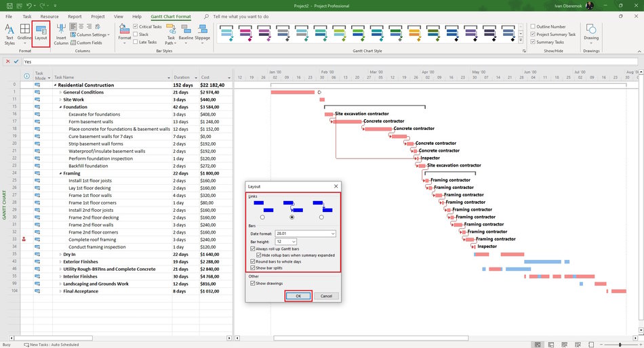Collapse the Framing summary task

(60, 173)
